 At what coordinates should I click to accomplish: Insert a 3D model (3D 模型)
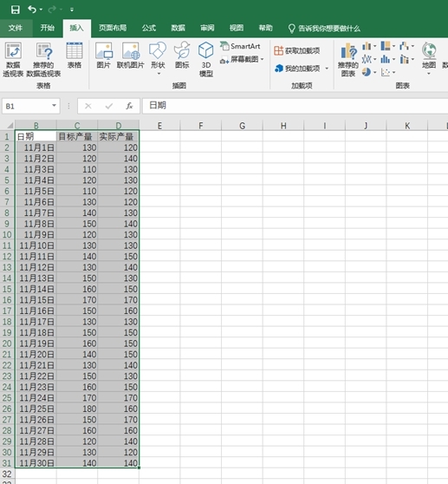[x=206, y=60]
